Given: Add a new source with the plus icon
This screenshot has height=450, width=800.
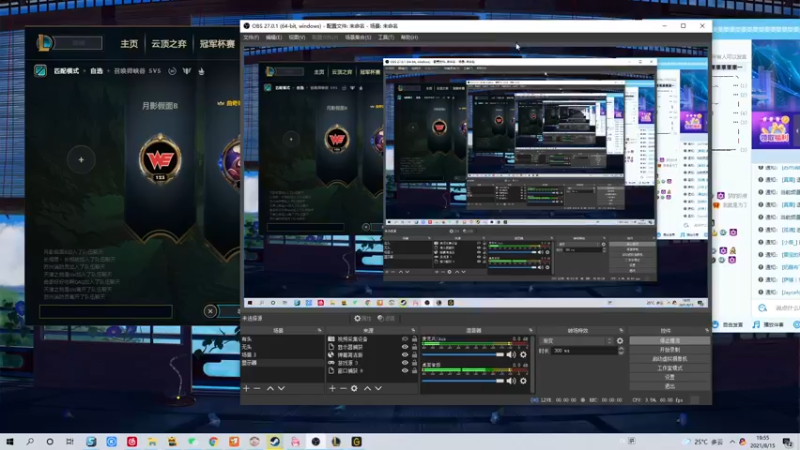Looking at the screenshot, I should pyautogui.click(x=332, y=388).
